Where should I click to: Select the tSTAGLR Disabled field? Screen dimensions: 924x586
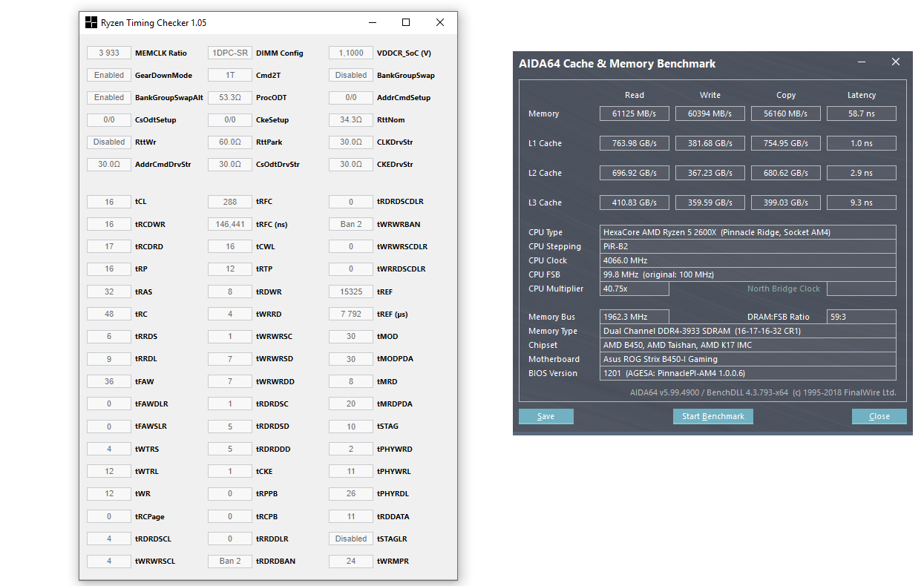click(351, 539)
